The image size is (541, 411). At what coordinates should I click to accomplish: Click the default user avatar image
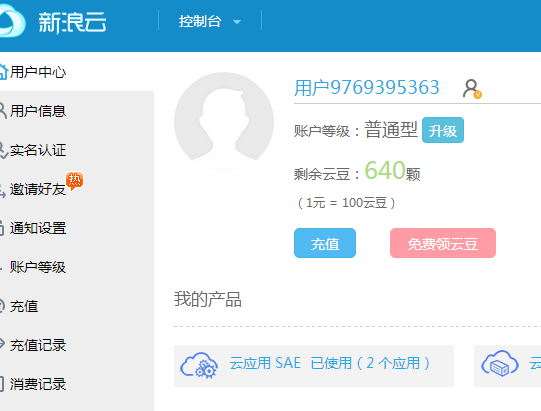[x=224, y=122]
